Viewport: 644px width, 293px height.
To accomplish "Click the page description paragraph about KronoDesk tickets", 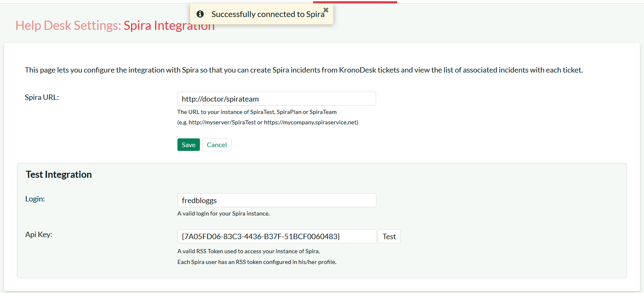I will (x=304, y=70).
